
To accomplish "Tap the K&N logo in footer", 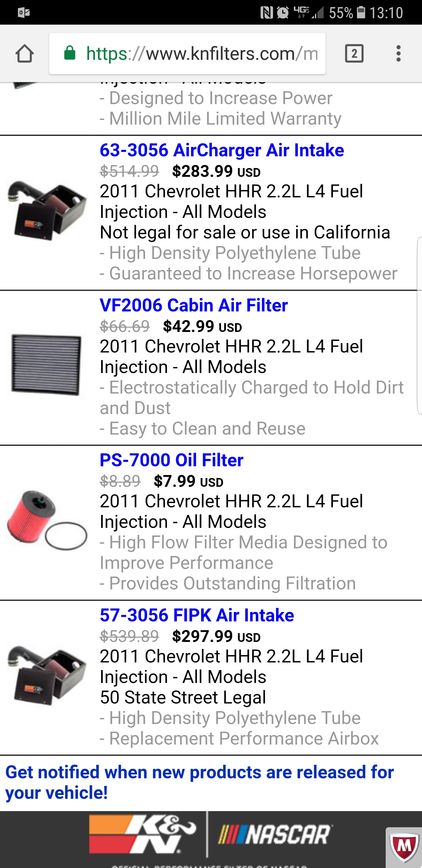I will (143, 834).
